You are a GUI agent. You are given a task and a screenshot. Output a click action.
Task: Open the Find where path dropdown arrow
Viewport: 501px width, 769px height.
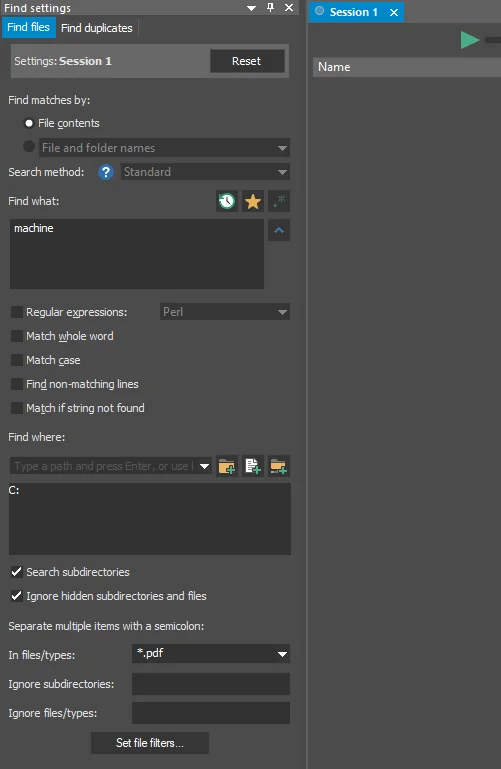(x=205, y=466)
